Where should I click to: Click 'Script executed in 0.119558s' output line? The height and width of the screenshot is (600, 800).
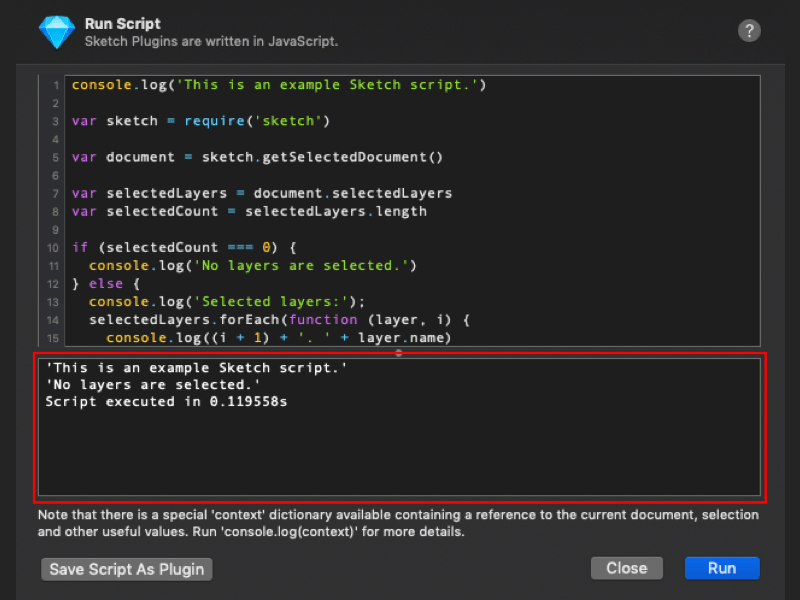pos(166,402)
